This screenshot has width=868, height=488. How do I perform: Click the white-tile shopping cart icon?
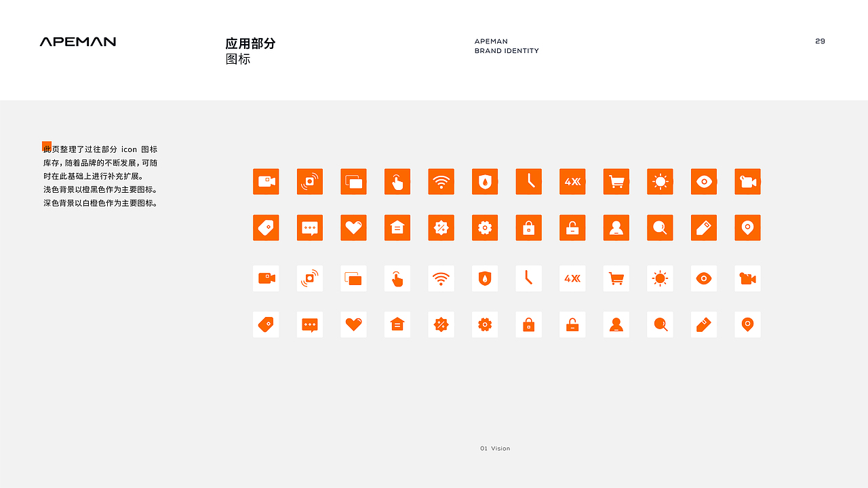[616, 278]
